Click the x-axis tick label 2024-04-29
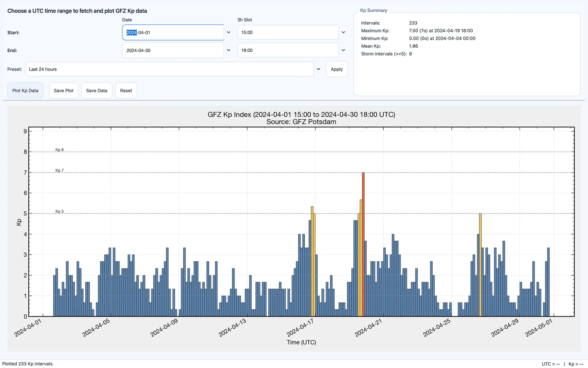The height and width of the screenshot is (368, 588). tap(505, 328)
